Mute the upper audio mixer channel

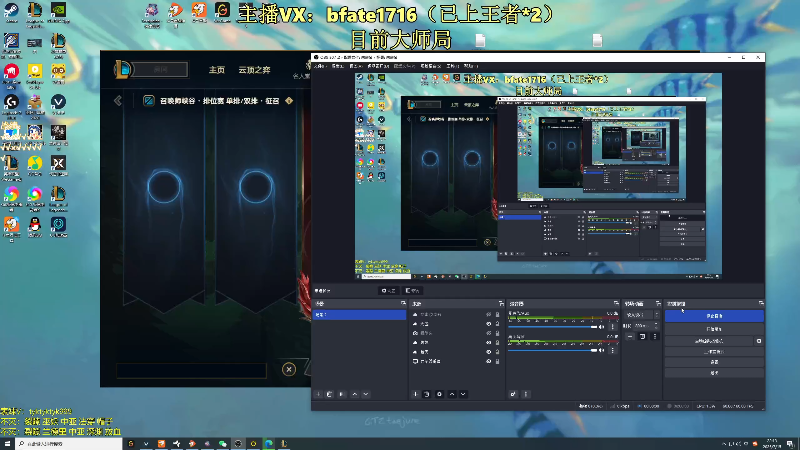pyautogui.click(x=602, y=327)
